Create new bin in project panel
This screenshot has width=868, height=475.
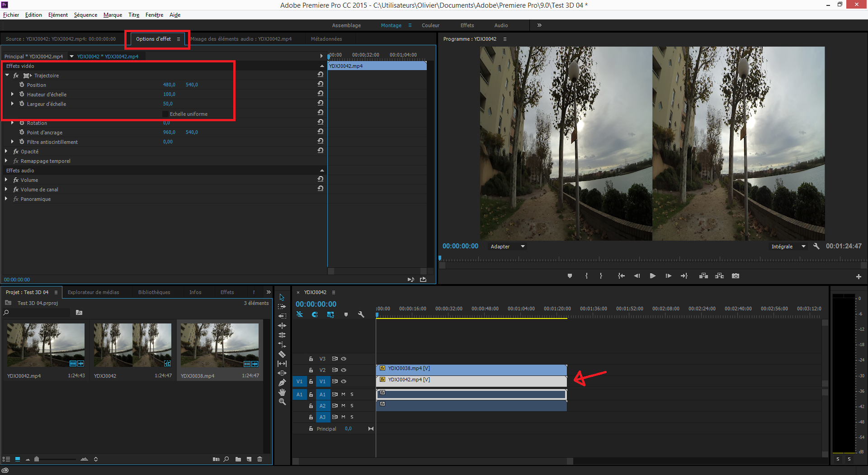coord(238,459)
